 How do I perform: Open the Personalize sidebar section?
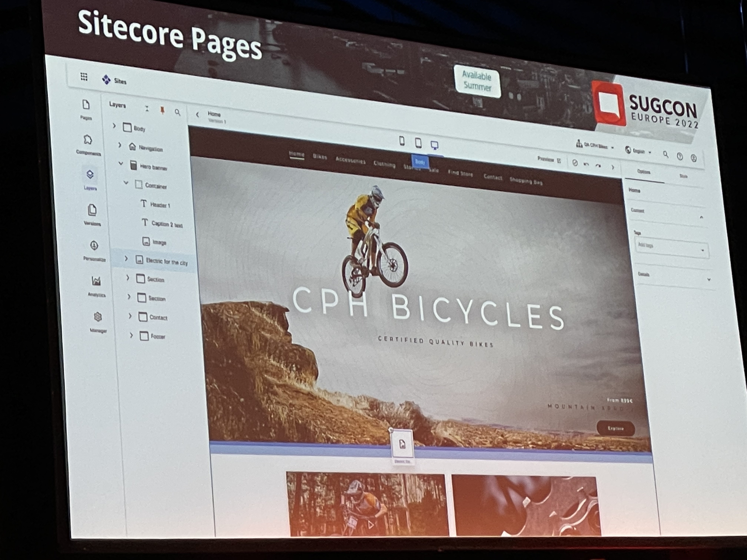point(94,251)
